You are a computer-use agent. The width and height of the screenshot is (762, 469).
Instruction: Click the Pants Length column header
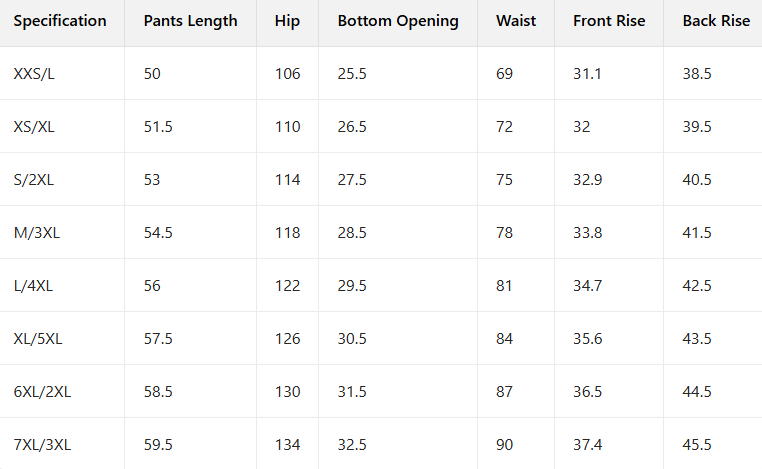pyautogui.click(x=190, y=21)
